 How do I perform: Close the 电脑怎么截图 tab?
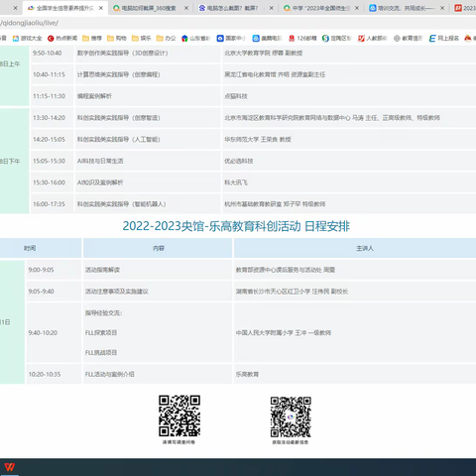pyautogui.click(x=272, y=8)
